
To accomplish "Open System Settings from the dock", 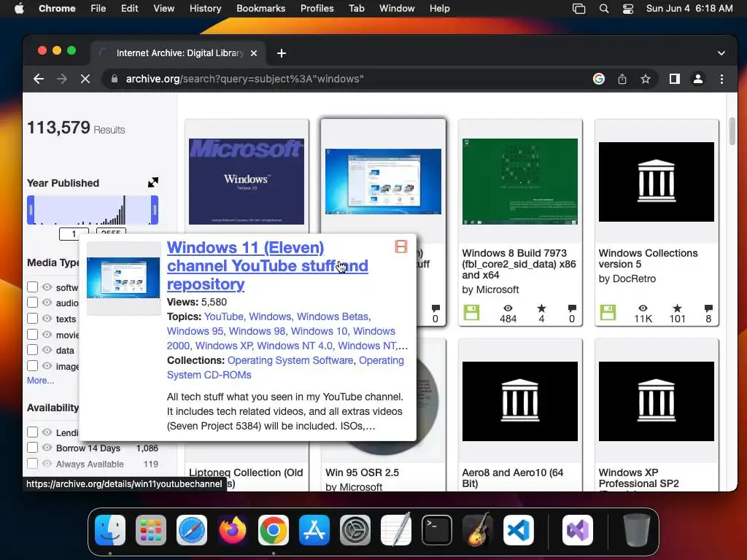I will coord(355,530).
